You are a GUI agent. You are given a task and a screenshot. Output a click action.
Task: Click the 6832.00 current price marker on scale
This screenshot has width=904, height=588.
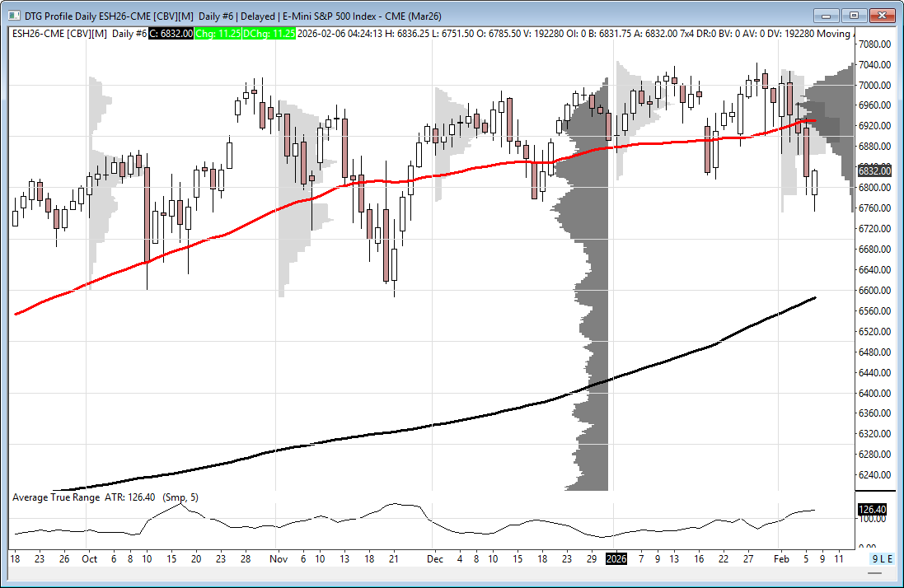pos(874,170)
